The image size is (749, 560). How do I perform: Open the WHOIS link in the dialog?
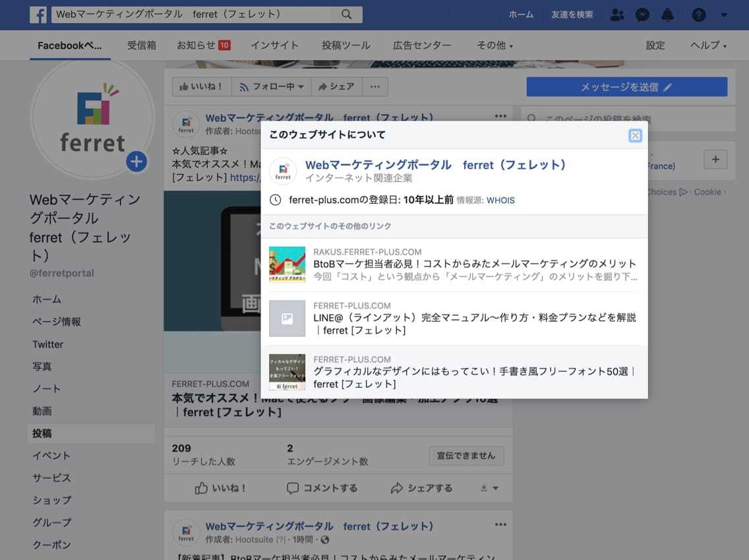pos(500,201)
